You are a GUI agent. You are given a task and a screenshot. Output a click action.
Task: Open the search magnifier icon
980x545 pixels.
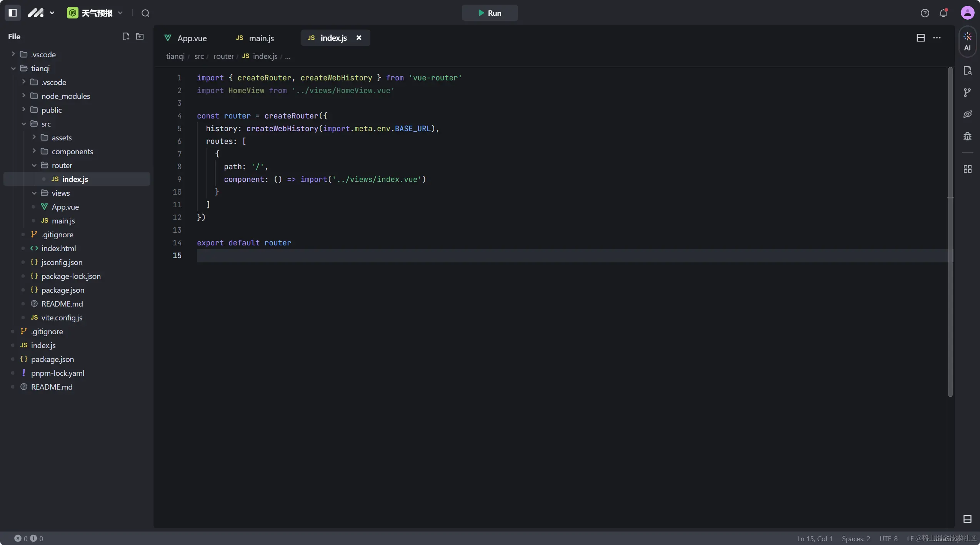145,13
